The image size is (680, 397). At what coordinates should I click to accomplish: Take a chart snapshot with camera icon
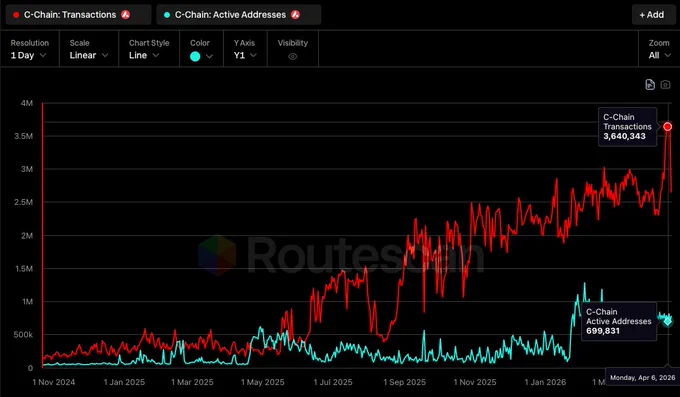(x=665, y=85)
